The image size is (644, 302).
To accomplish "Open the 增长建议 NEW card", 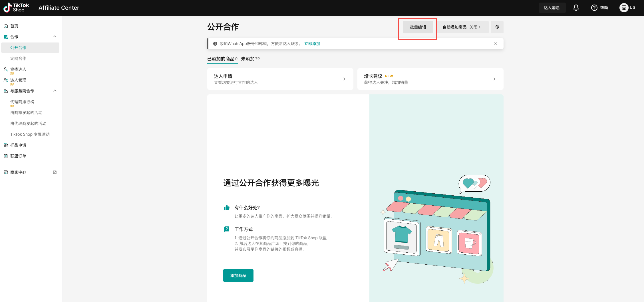I will coord(430,79).
